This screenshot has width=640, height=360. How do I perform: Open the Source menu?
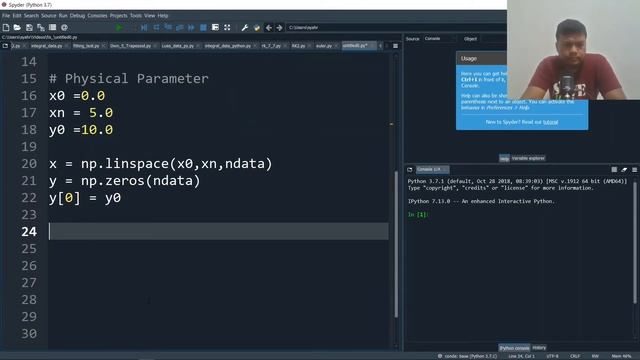coord(48,16)
